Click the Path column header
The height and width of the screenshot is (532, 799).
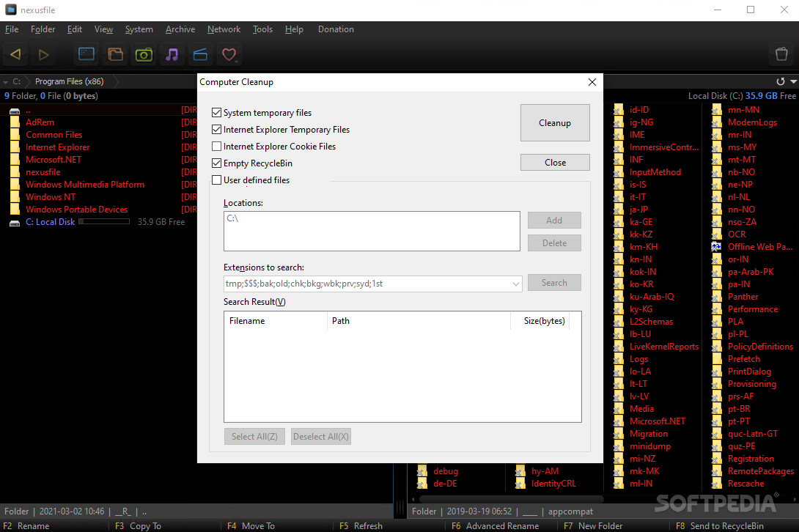point(419,321)
